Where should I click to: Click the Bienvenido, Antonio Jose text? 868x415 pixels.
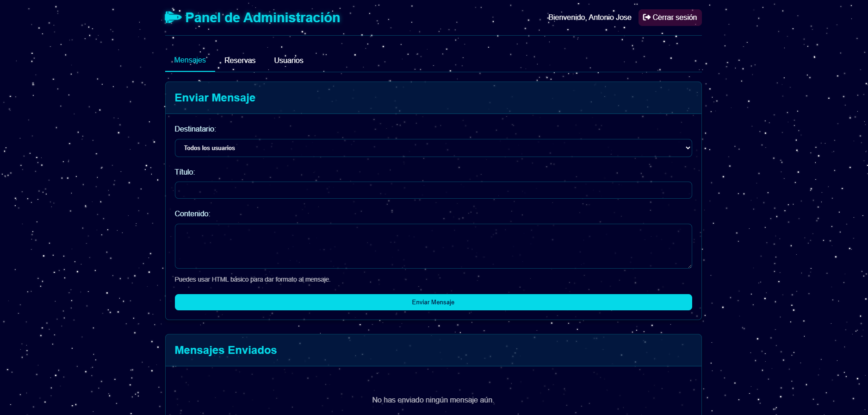[x=589, y=18]
